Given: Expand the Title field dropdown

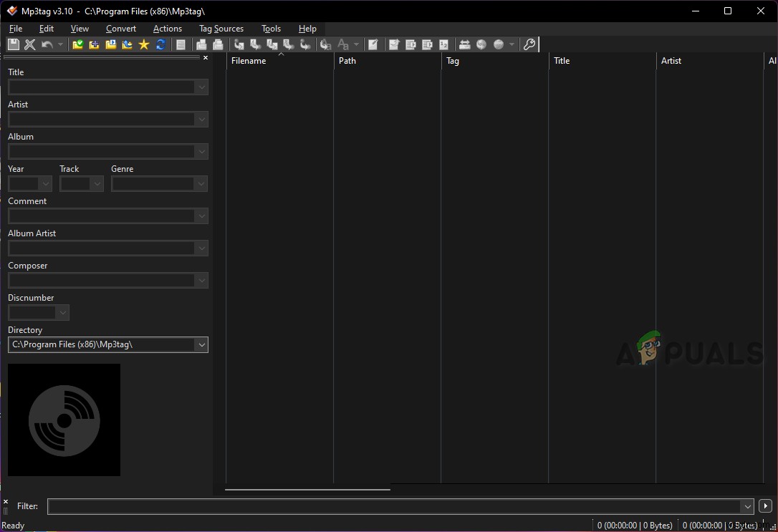Looking at the screenshot, I should (x=201, y=87).
